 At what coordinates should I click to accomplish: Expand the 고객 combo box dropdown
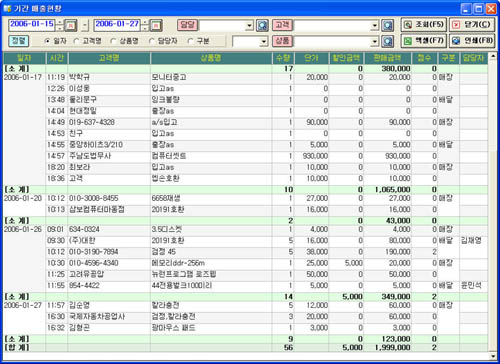point(375,25)
